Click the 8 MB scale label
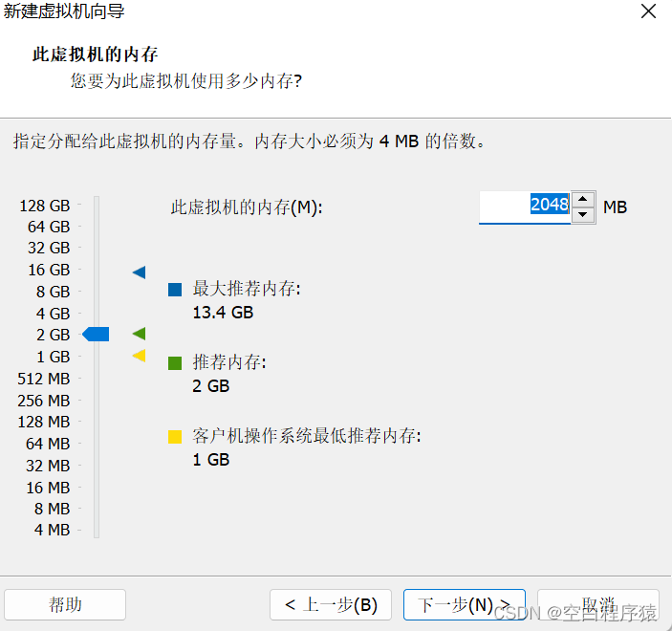 click(x=52, y=509)
